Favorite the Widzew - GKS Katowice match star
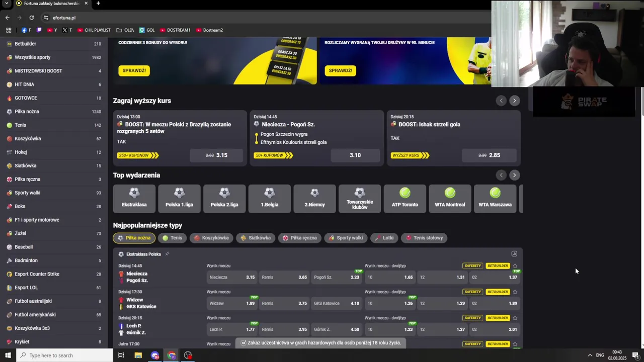Viewport: 644px width, 362px height. [x=515, y=292]
